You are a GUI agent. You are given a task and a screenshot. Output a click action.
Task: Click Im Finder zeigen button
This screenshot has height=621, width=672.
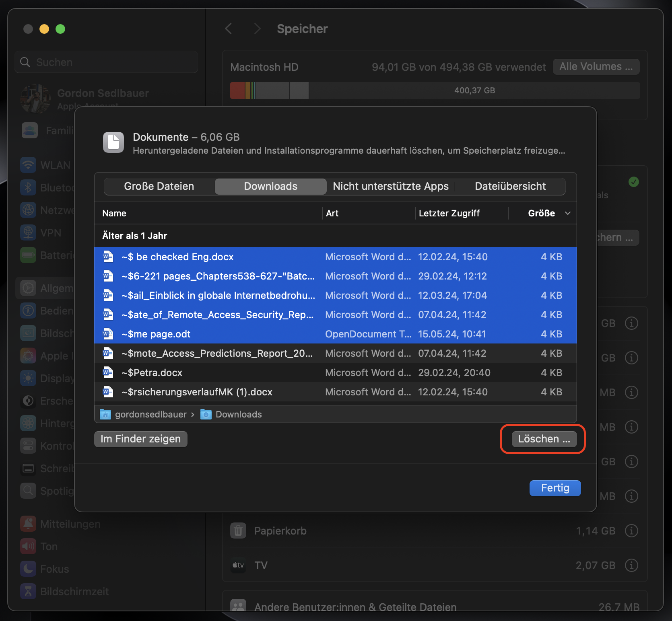coord(140,439)
